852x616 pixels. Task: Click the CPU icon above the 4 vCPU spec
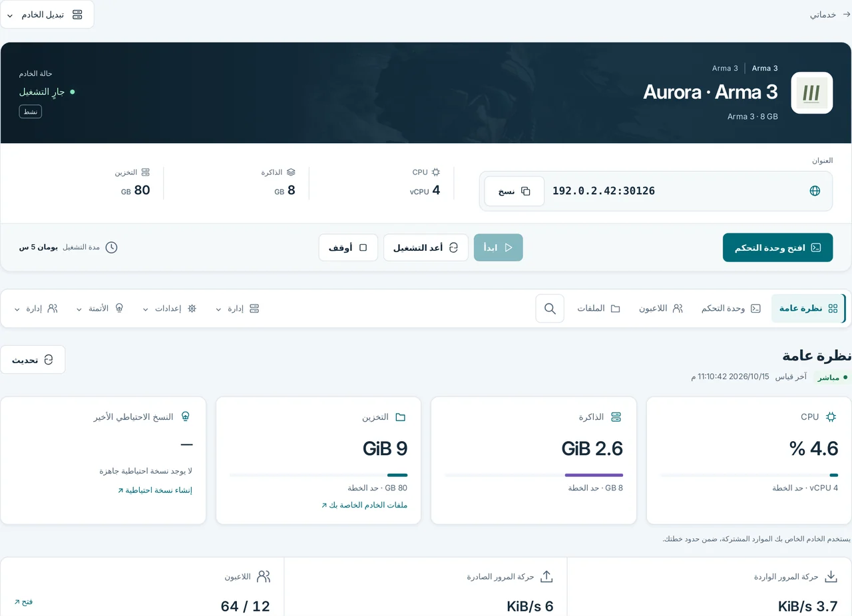[436, 172]
